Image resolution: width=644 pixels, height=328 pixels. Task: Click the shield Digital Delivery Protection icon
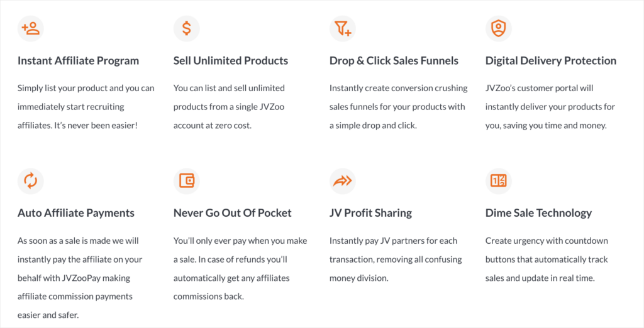click(x=499, y=28)
